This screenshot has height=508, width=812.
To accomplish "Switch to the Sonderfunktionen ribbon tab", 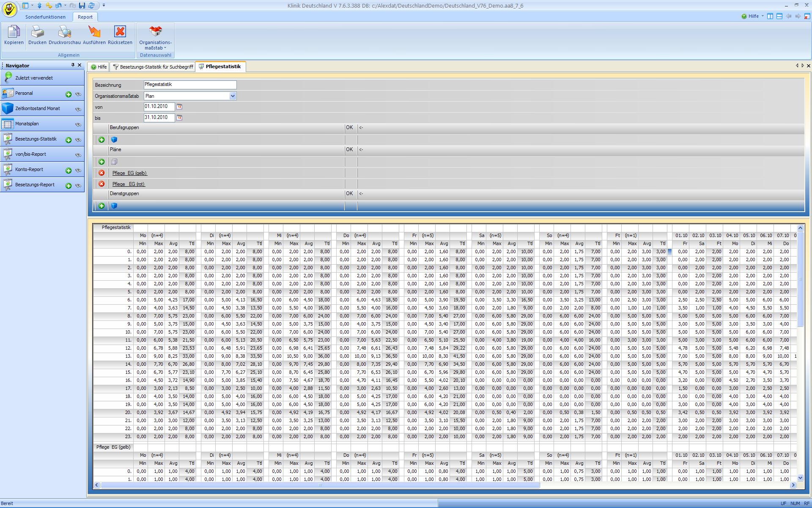I will click(x=45, y=17).
